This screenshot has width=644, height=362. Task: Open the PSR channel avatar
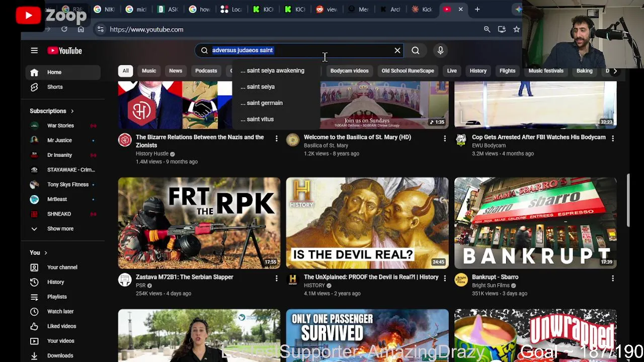(125, 280)
